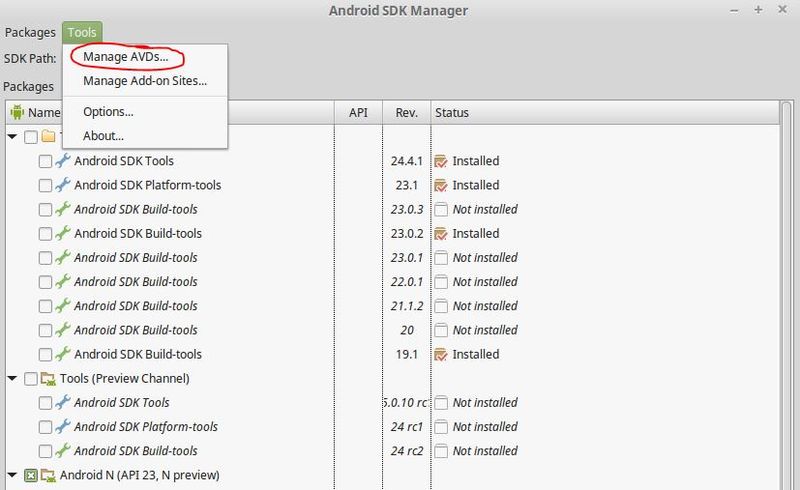Click Not installed icon for Build-tools 22.0.1
This screenshot has height=490, width=800.
tap(441, 282)
